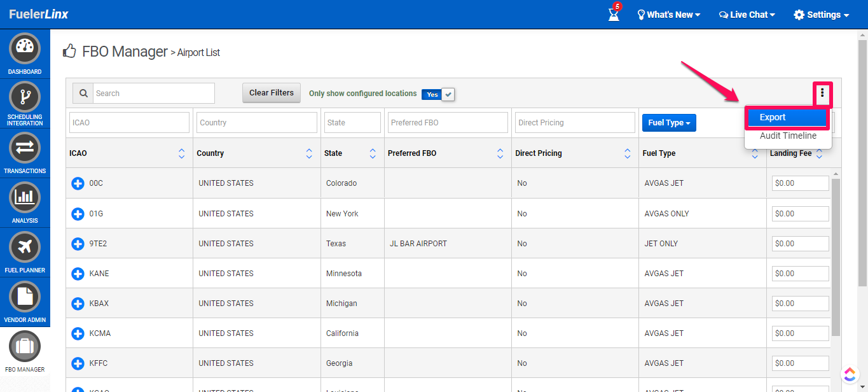The height and width of the screenshot is (392, 868).
Task: Click three-dot more options icon
Action: (x=822, y=94)
